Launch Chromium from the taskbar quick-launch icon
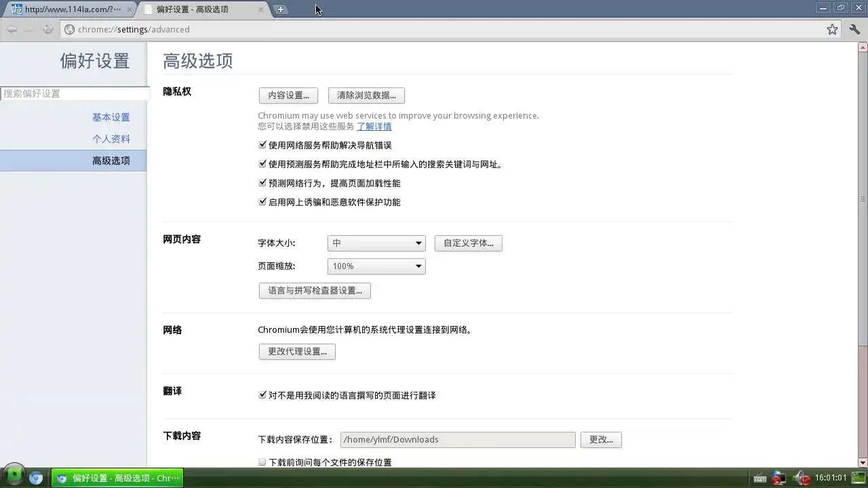This screenshot has width=868, height=488. click(x=36, y=478)
